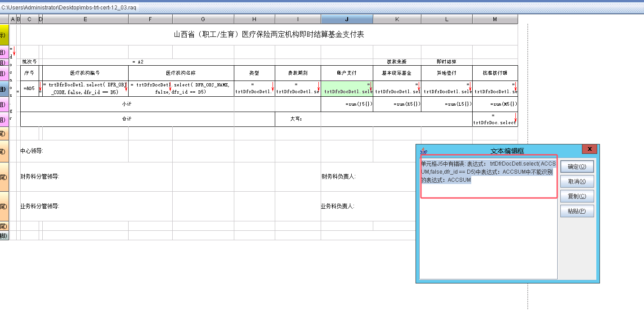The height and width of the screenshot is (310, 644).
Task: Select the expression cell under 异地垫付
Action: point(447,88)
